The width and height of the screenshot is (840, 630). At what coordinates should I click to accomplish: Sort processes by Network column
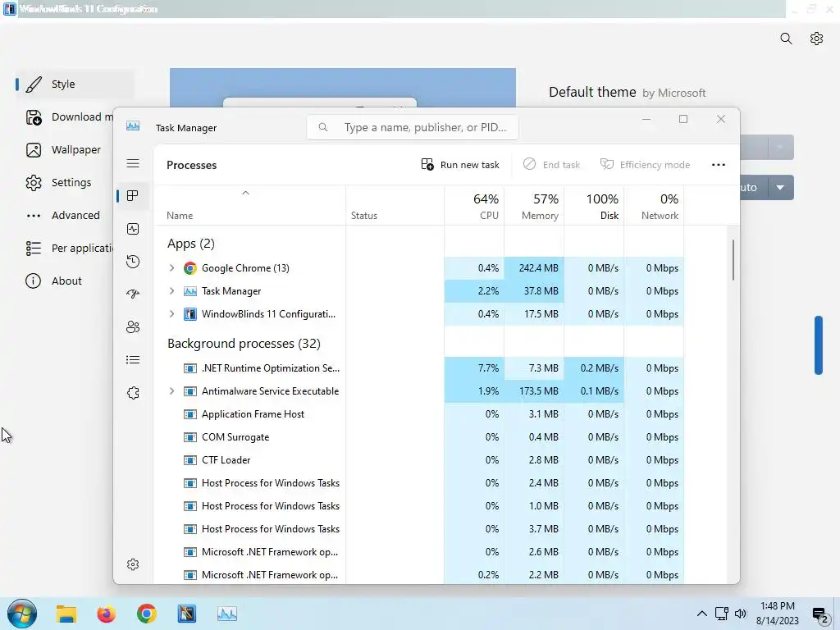[654, 206]
